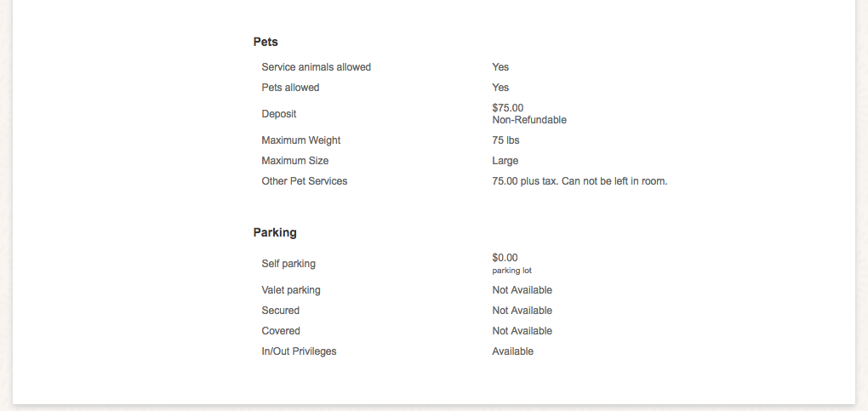Select the 75 lbs value
The image size is (868, 411).
(x=505, y=140)
